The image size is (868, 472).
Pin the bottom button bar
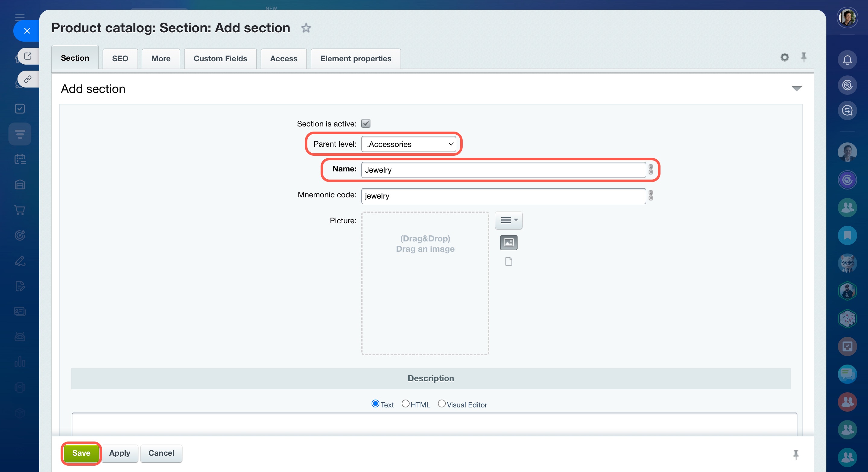click(x=796, y=454)
